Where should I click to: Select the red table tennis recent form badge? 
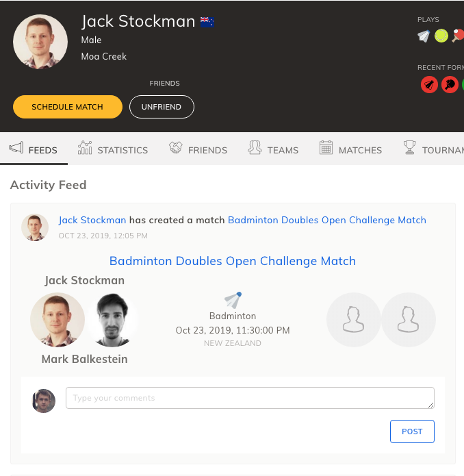tap(450, 84)
